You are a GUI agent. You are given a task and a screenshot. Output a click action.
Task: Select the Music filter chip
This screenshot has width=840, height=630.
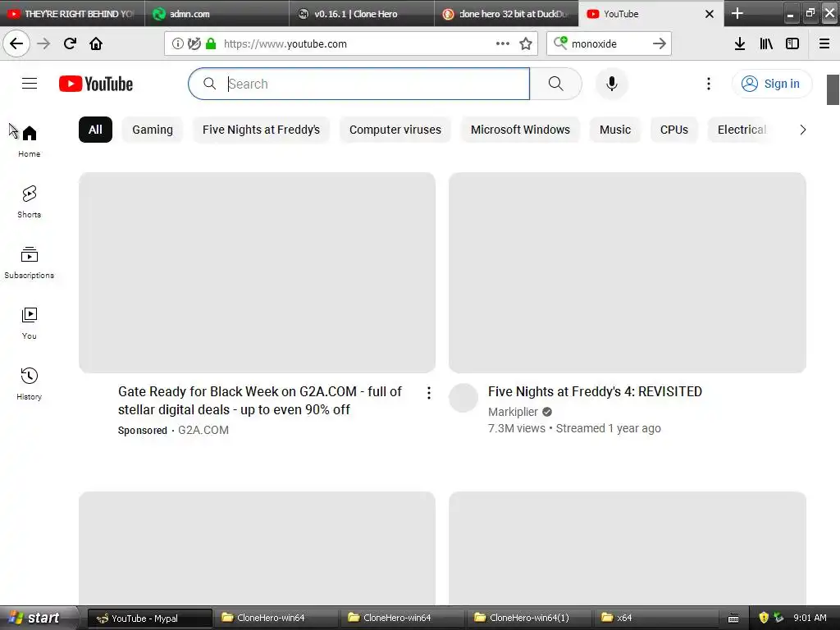615,130
